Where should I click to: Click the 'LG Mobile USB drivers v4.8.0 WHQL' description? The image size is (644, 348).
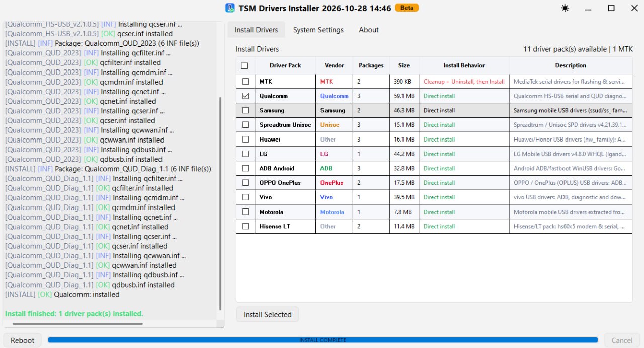click(570, 154)
